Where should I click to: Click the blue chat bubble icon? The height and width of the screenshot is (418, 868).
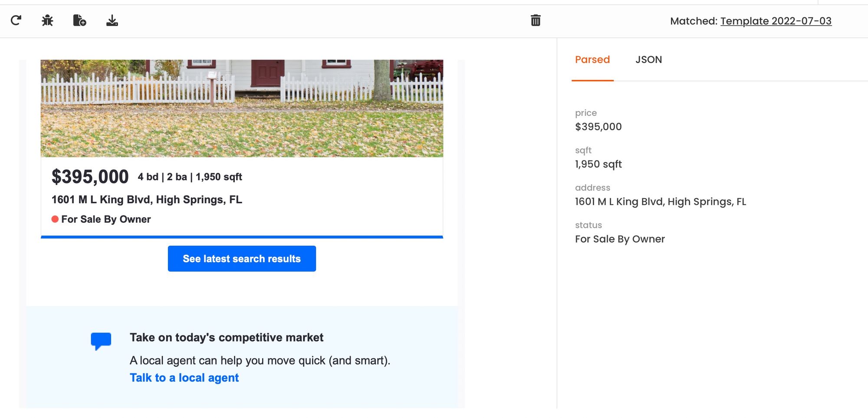[x=101, y=341]
